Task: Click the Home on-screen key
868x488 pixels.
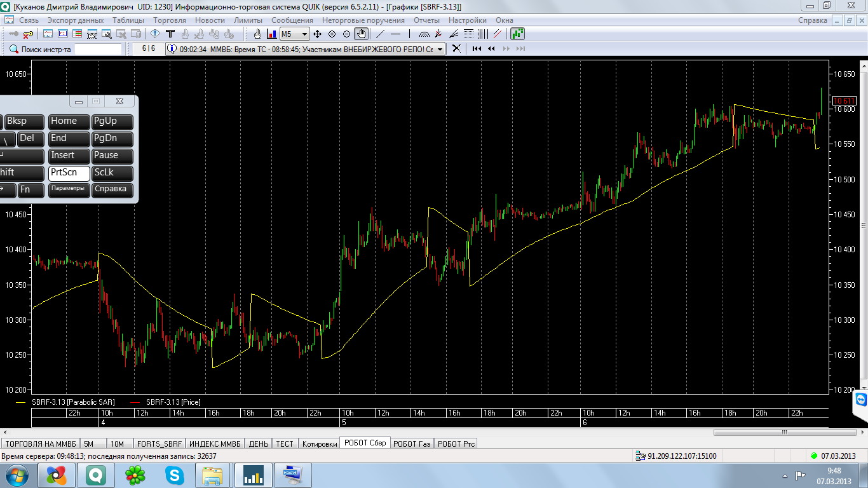Action: click(x=69, y=121)
